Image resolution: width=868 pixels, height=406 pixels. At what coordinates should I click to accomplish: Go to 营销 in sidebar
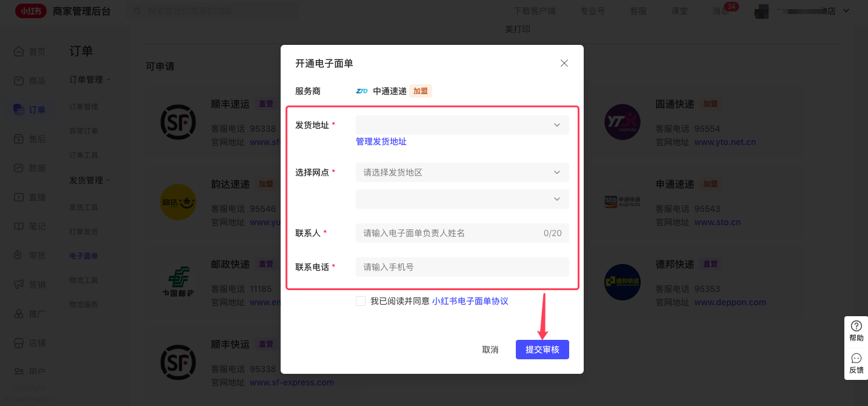click(x=30, y=285)
